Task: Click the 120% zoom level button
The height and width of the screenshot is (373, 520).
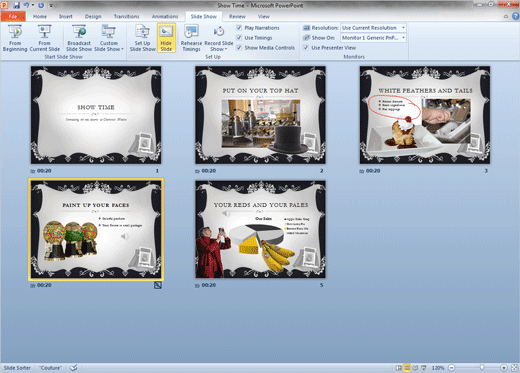Action: click(438, 368)
